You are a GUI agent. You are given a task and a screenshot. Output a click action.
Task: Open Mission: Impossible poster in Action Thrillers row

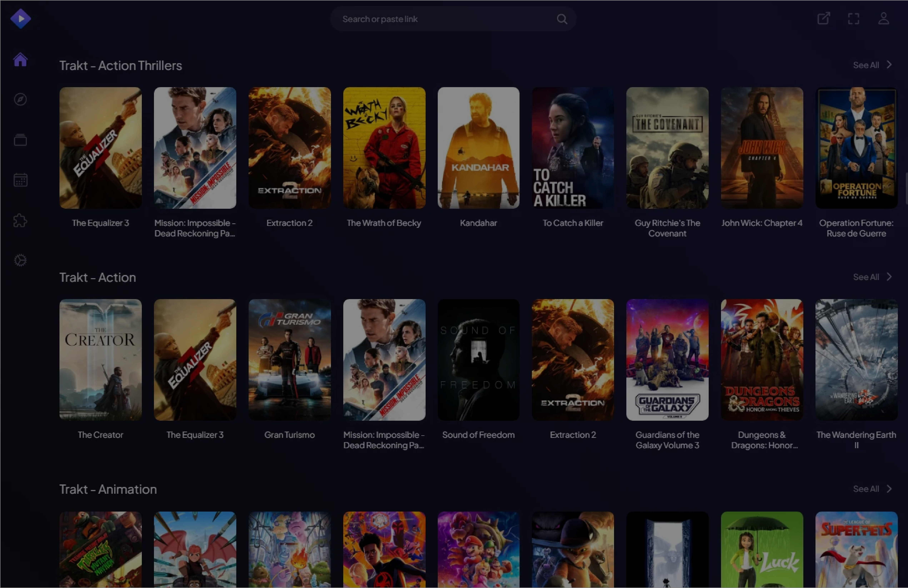point(195,148)
